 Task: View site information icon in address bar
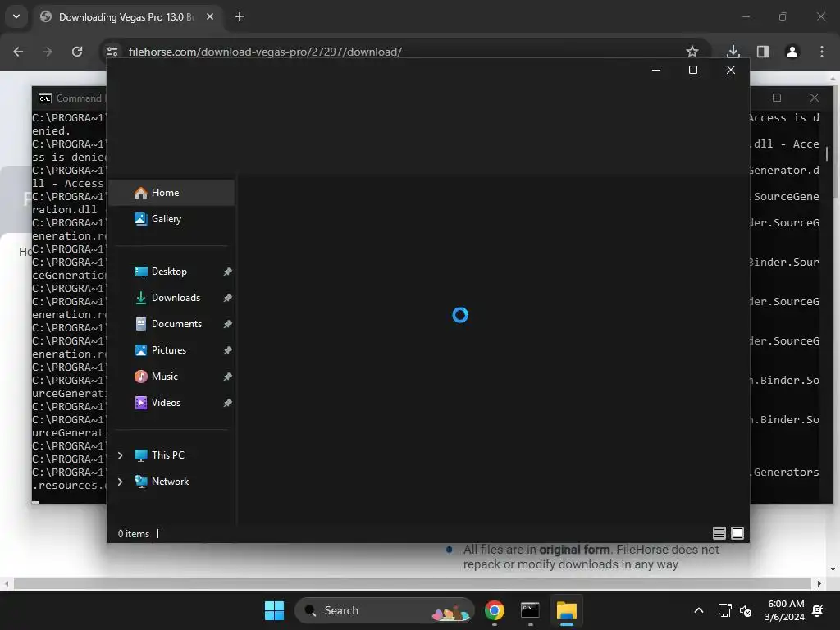[112, 52]
